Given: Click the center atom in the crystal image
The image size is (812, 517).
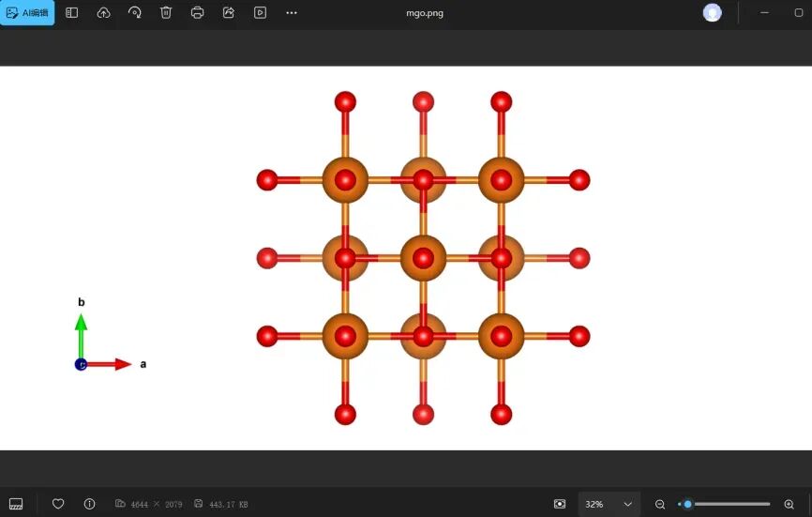Looking at the screenshot, I should 423,257.
